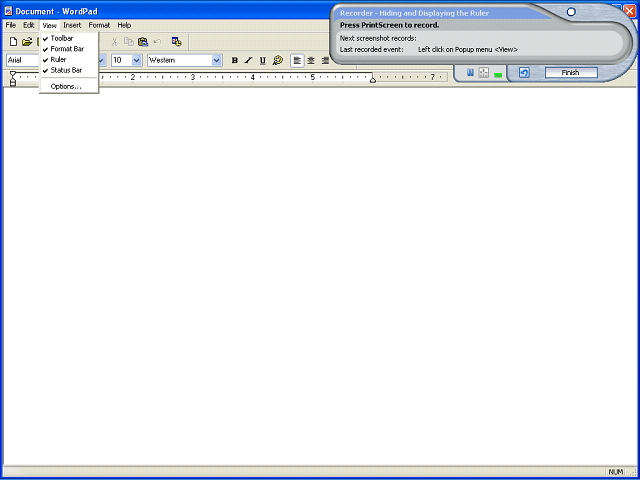Click the Copy icon in the toolbar

click(x=129, y=42)
